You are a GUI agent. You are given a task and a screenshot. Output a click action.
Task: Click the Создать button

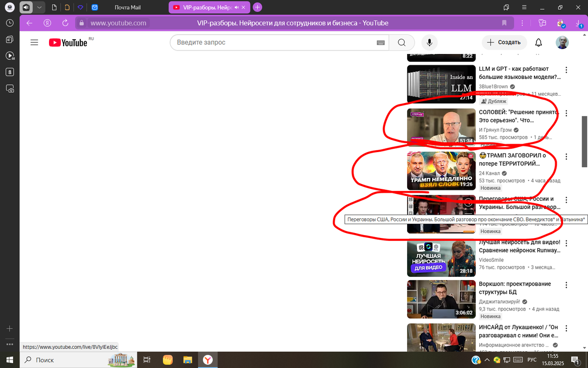click(x=504, y=43)
